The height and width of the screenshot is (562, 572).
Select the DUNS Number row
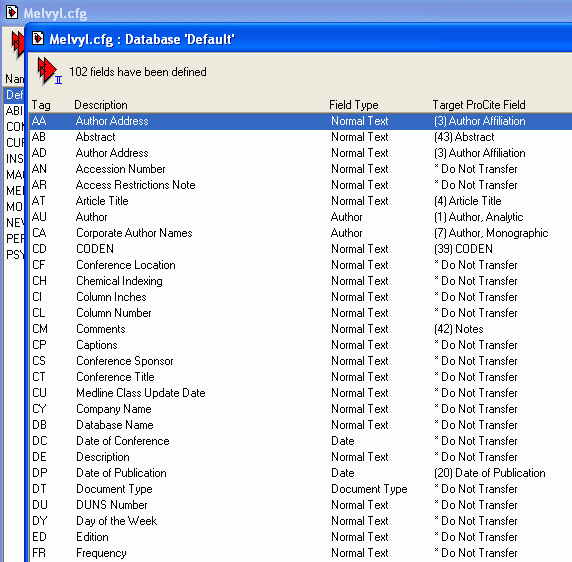(301, 505)
